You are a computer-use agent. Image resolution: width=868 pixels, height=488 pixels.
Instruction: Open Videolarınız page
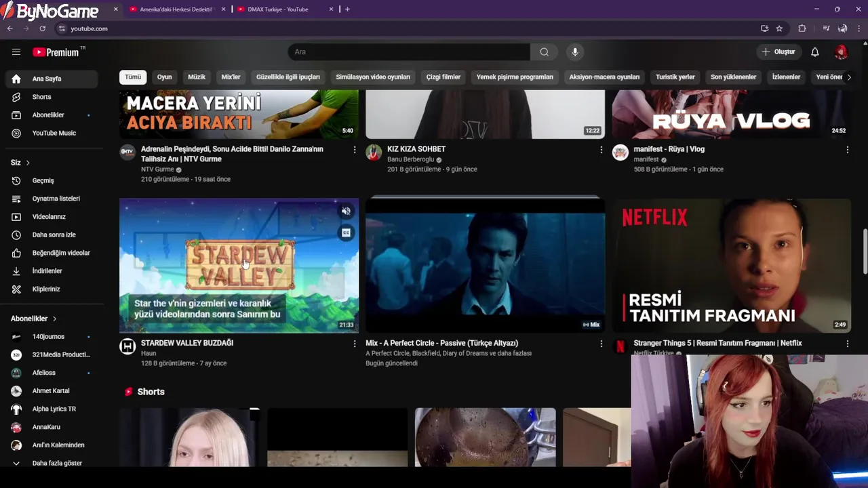click(x=52, y=217)
